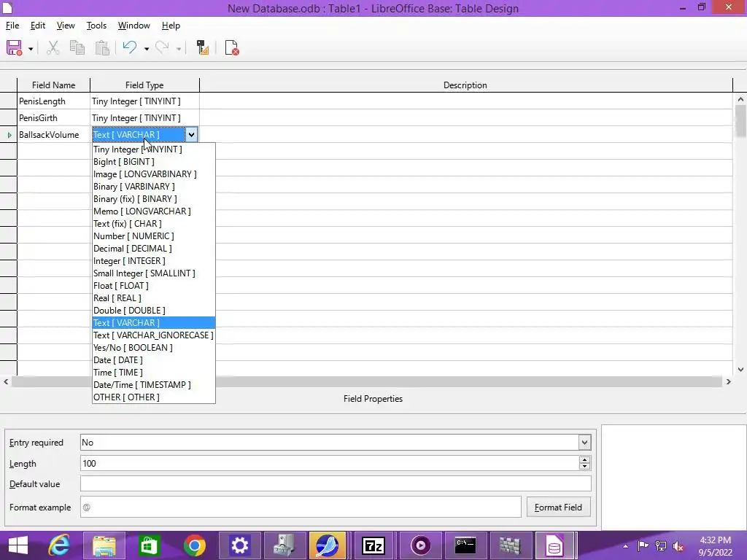Open 7-Zip from taskbar
This screenshot has width=747, height=560.
tap(373, 545)
